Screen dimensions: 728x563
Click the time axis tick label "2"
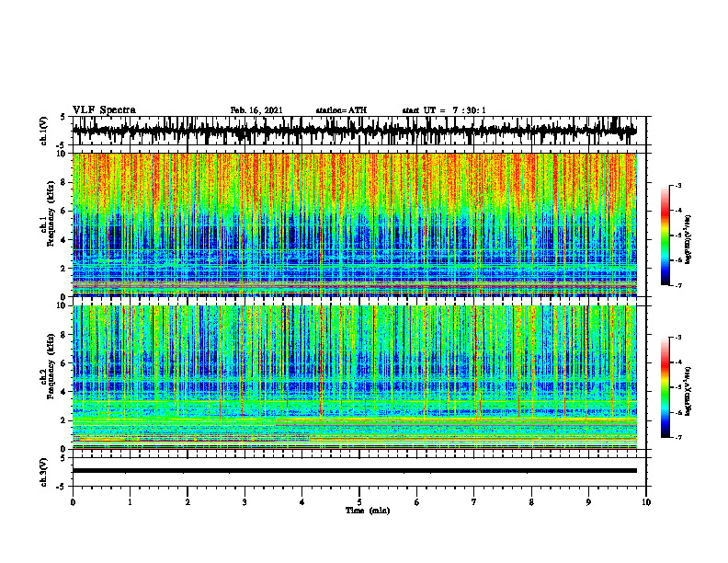pyautogui.click(x=188, y=502)
